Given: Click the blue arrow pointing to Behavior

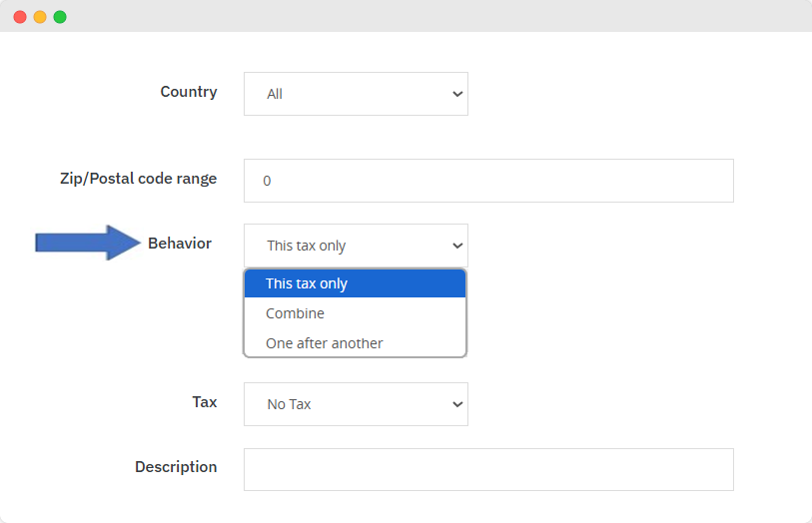Looking at the screenshot, I should [88, 243].
